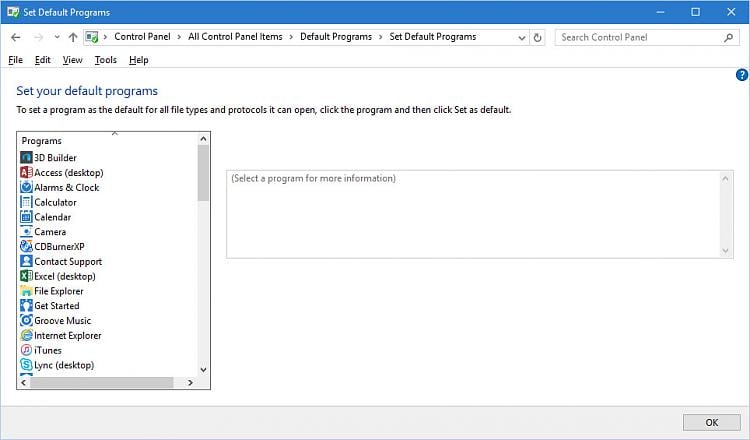The height and width of the screenshot is (440, 750).
Task: Expand chevron before Control Panel breadcrumb
Action: pos(105,37)
